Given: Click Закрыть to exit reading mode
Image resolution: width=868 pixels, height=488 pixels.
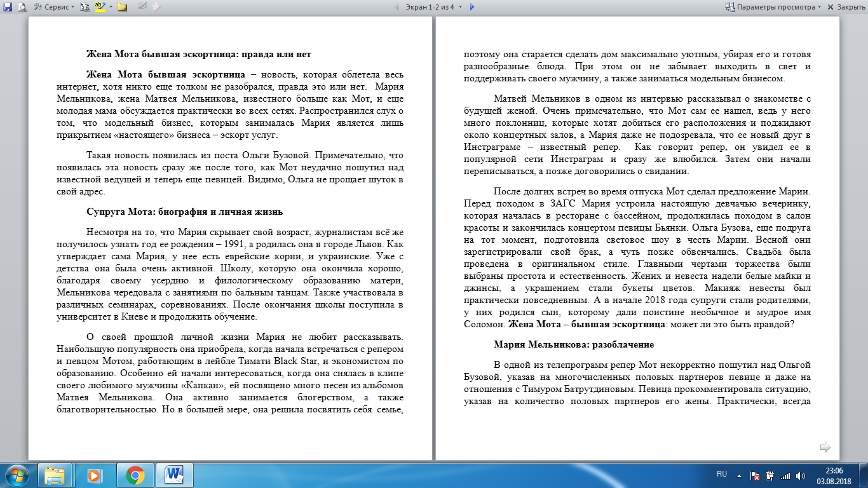Looking at the screenshot, I should (846, 7).
